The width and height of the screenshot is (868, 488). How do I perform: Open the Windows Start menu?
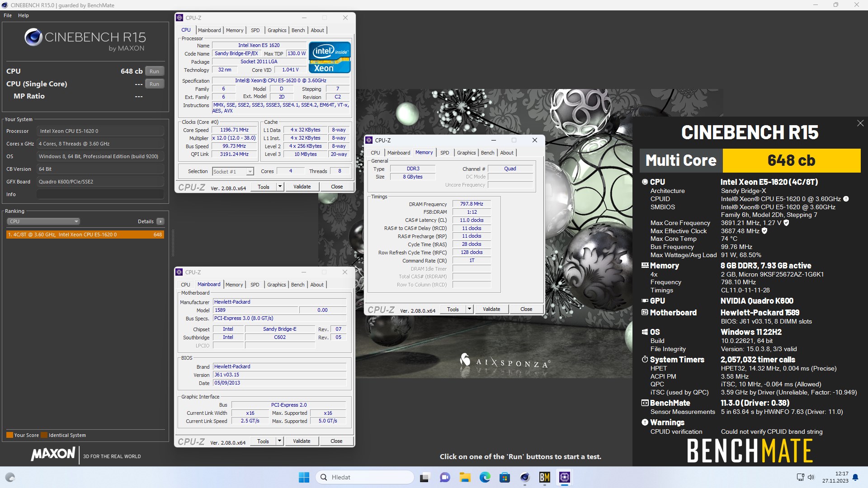[304, 478]
